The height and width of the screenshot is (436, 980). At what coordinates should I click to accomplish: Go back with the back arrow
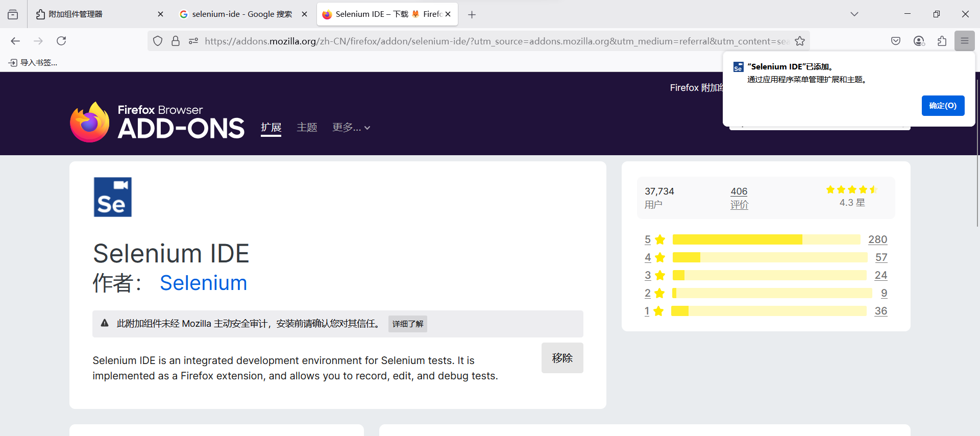coord(15,41)
